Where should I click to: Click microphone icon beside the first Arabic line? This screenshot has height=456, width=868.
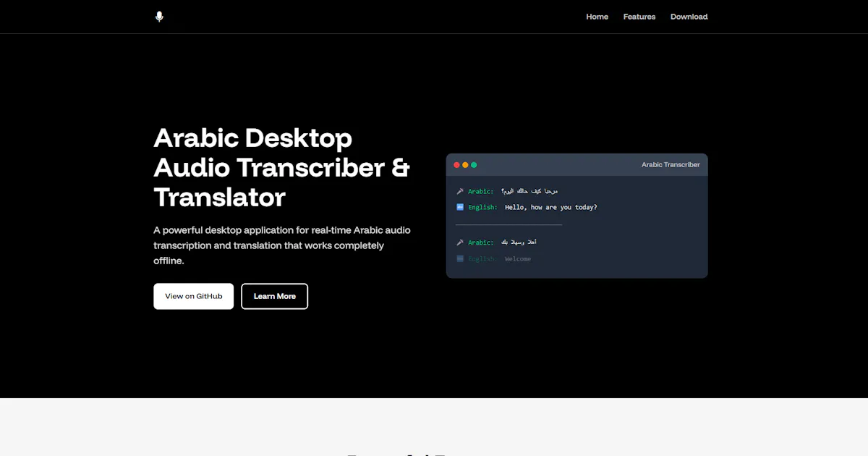pyautogui.click(x=460, y=191)
